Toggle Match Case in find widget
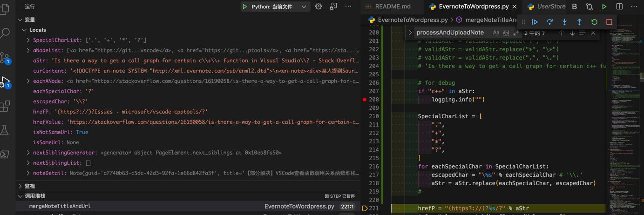644x215 pixels. click(x=496, y=33)
